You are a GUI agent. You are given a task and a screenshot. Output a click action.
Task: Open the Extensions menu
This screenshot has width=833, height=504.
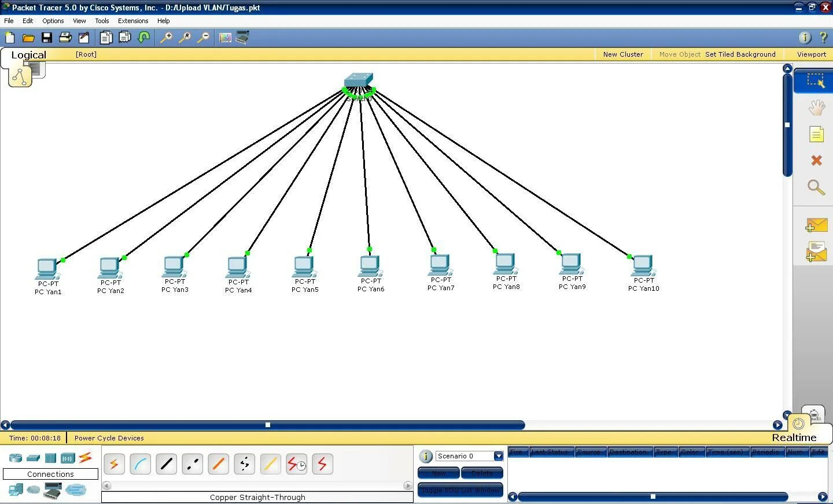coord(133,21)
